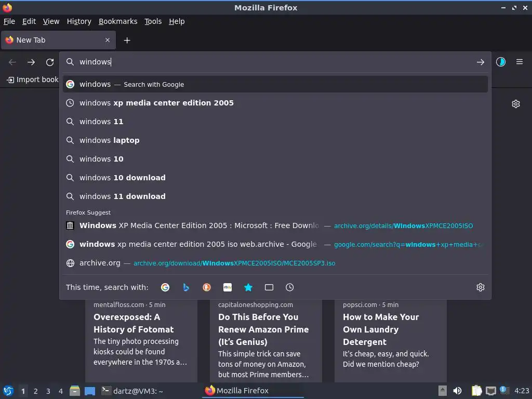Open the History menu
Screen dimensions: 532x399
79,21
